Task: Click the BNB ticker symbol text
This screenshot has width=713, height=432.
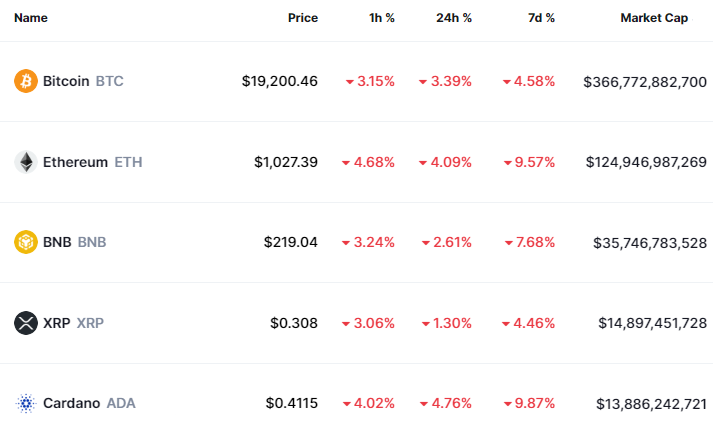Action: tap(92, 242)
